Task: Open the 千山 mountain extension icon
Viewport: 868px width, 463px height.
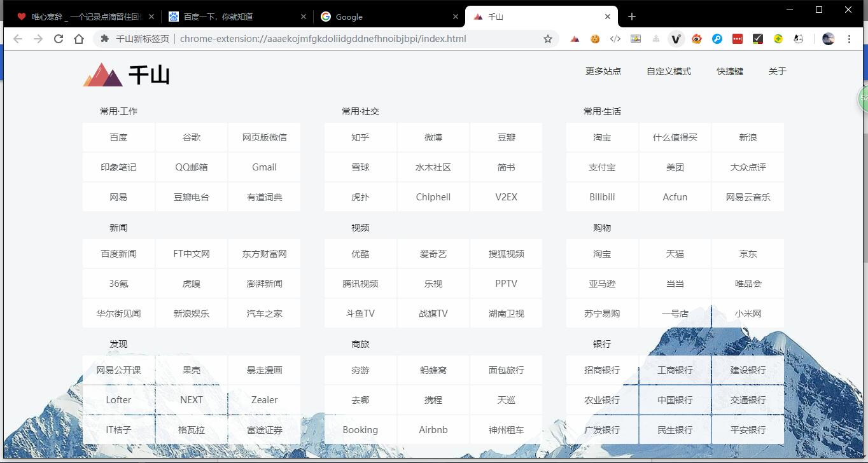Action: 575,39
